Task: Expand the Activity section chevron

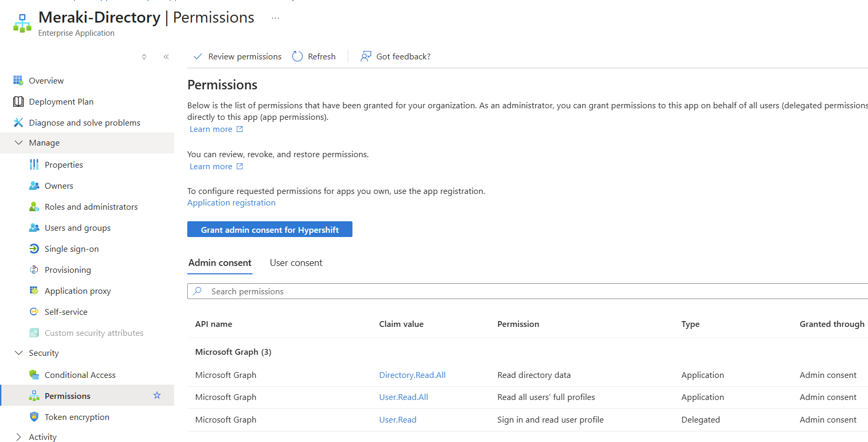Action: (19, 437)
